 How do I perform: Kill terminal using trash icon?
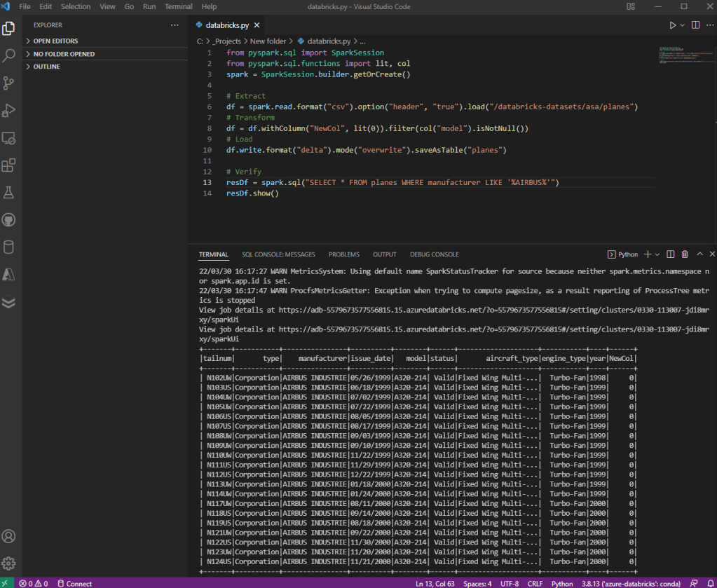click(x=685, y=254)
